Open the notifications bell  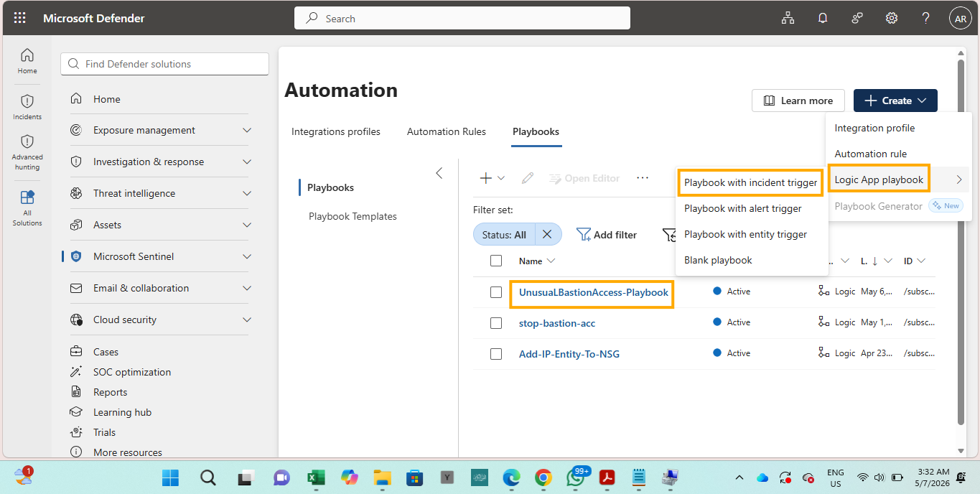[823, 19]
